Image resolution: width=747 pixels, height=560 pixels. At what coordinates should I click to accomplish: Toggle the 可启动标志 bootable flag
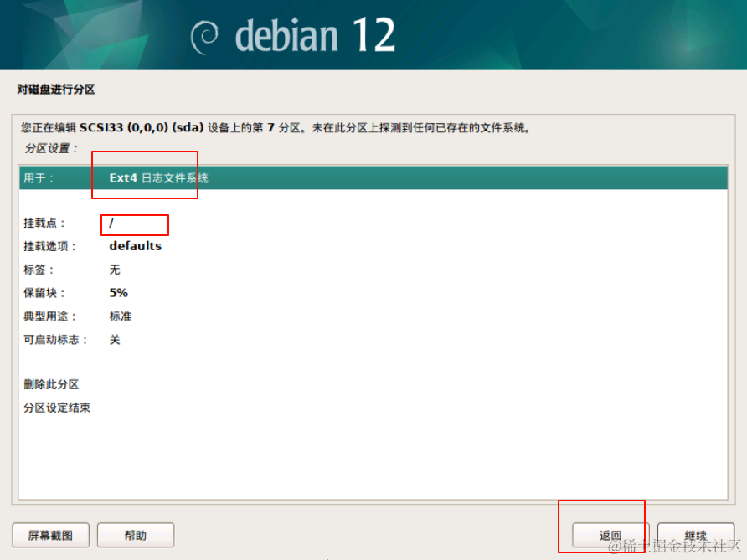coord(373,340)
